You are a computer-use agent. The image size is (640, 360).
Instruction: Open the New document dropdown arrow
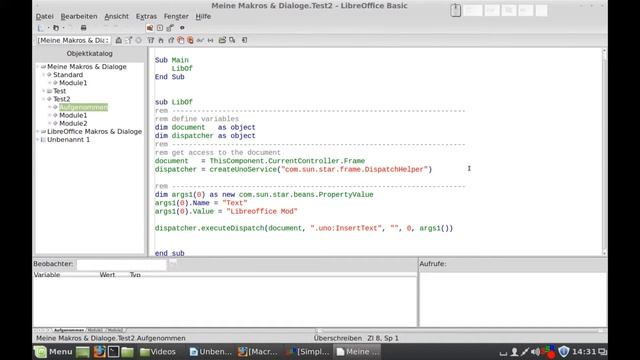coord(48,28)
